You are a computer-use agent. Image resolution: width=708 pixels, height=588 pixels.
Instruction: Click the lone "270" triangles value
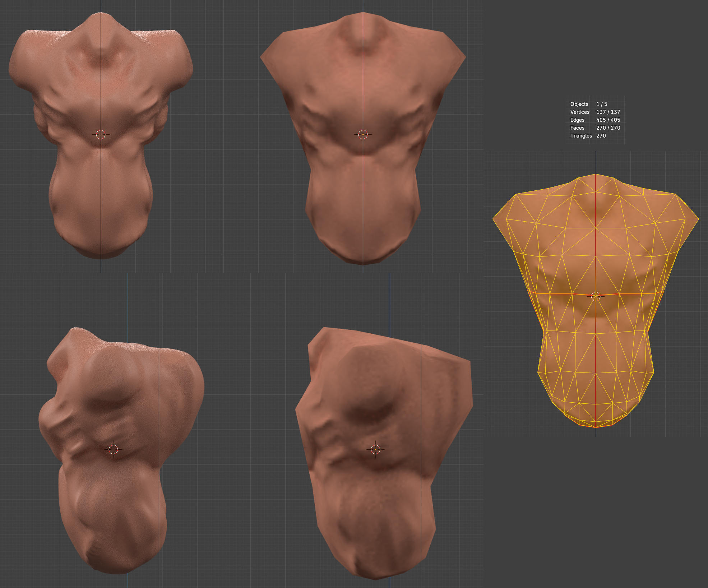601,136
